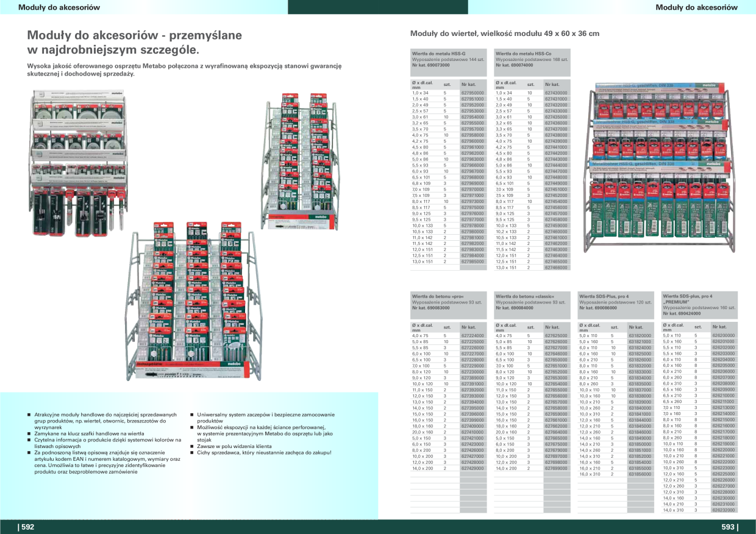Click catalog number 631820000
This screenshot has height=534, width=756.
[640, 336]
